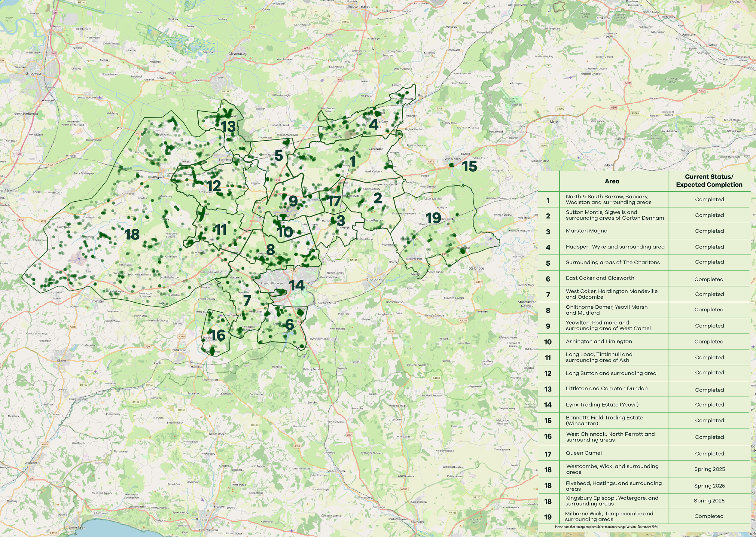Screen dimensions: 756x537
Task: Select 'Hadspen, Wyke and surrounding area' row
Action: tap(644, 247)
